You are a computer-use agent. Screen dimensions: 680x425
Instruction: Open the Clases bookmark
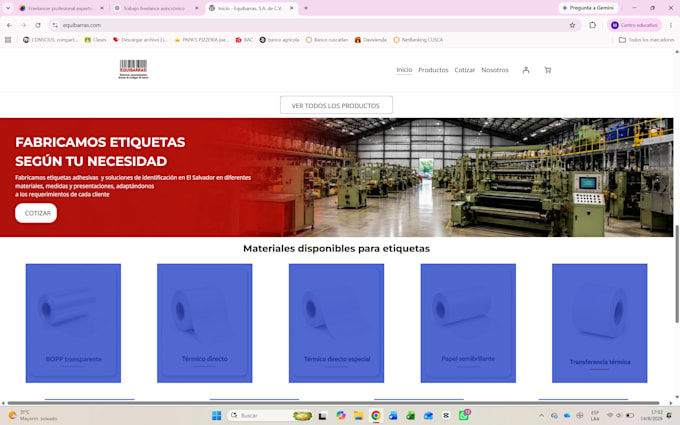95,39
